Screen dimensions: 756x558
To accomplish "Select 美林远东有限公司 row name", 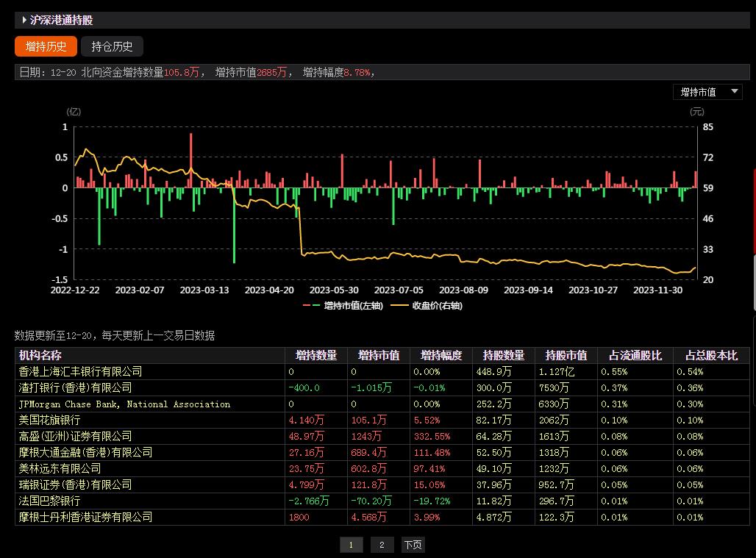I will [60, 469].
